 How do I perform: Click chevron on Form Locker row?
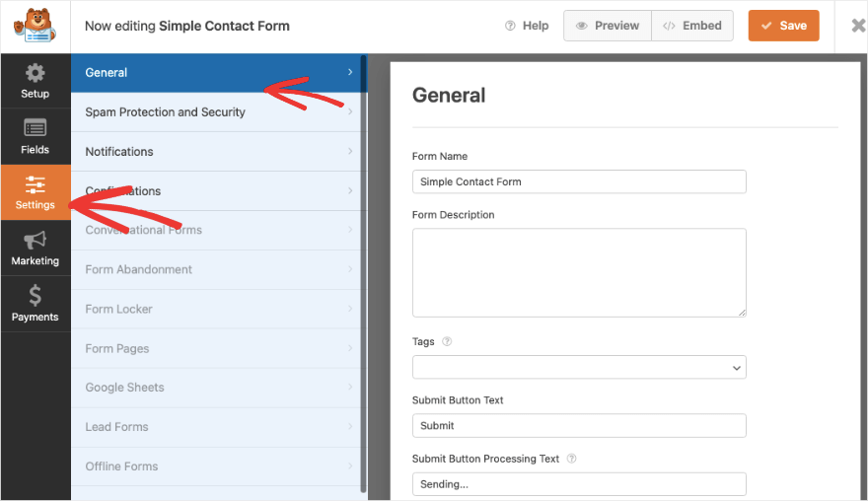350,309
